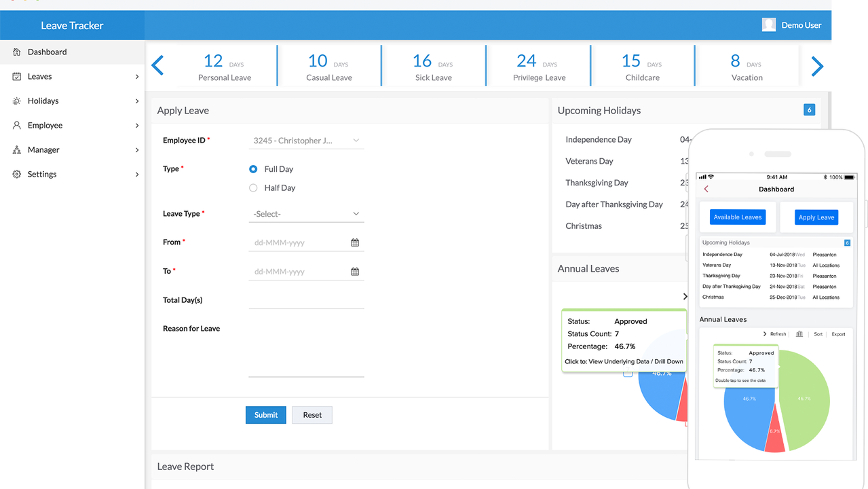Click the right arrow of the leave balance carousel
This screenshot has width=868, height=489.
point(817,65)
